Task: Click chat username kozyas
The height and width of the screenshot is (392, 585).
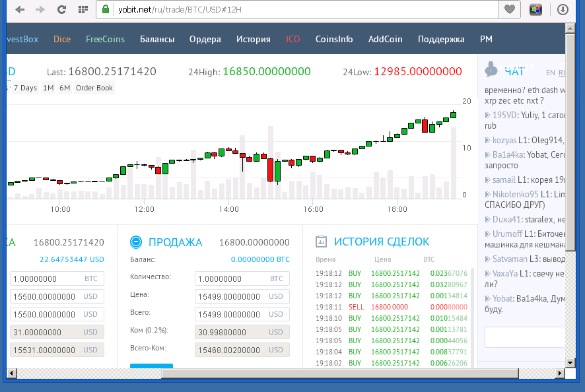Action: (504, 141)
